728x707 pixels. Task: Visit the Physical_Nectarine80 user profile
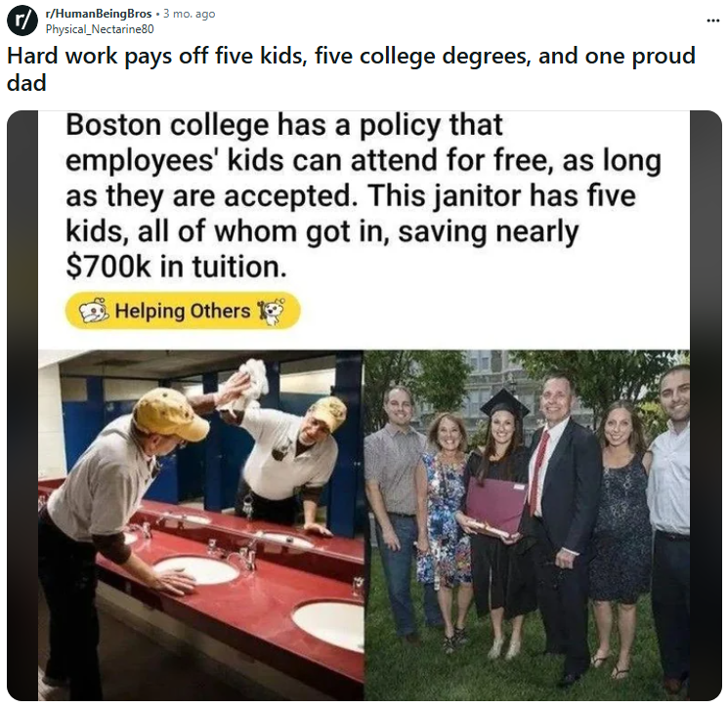coord(100,28)
